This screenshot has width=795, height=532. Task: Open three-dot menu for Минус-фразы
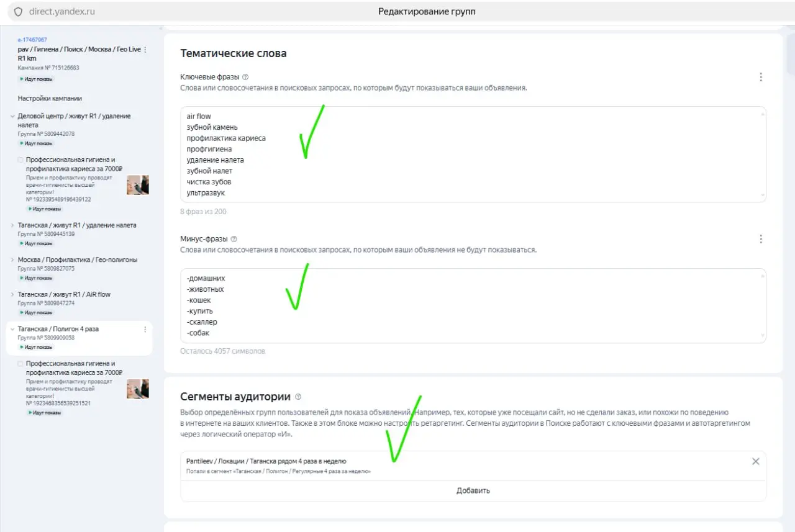point(761,239)
